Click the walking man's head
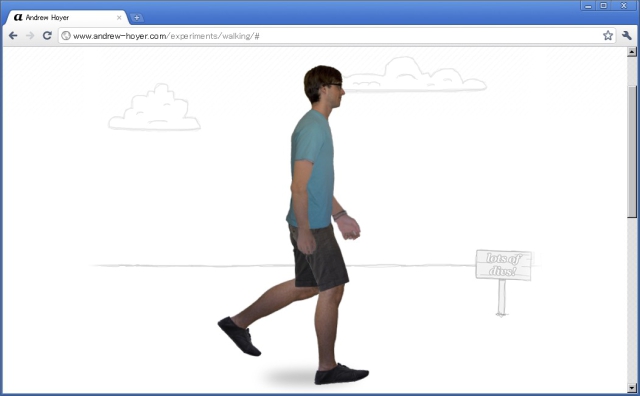Screen dimensions: 640x396 pos(323,86)
